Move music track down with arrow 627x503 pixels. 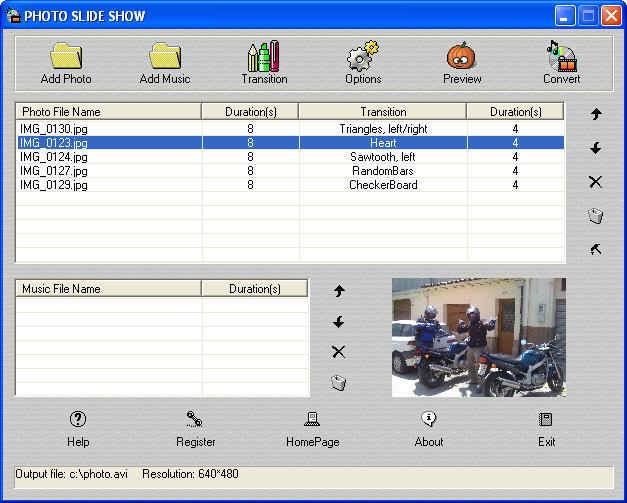click(x=339, y=321)
